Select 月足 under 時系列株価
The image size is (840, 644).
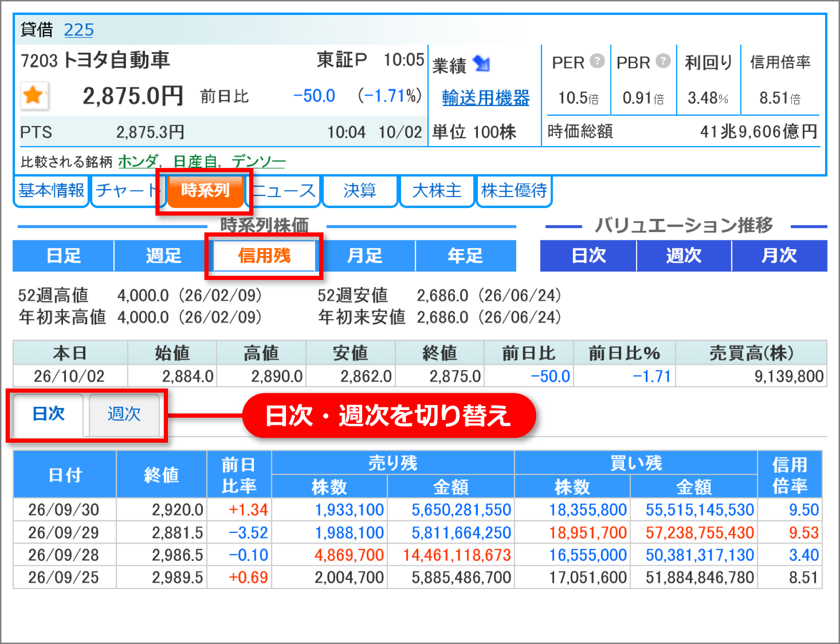coord(365,256)
